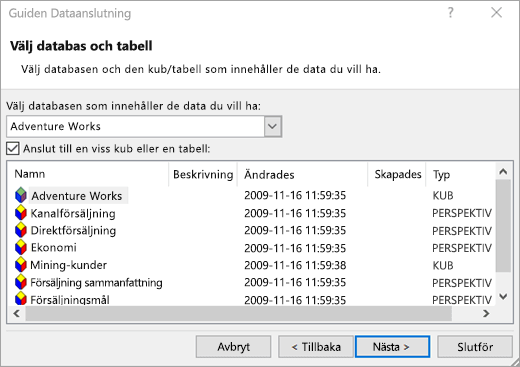The image size is (520, 367).
Task: Finish the wizard with Slutför
Action: coord(475,347)
